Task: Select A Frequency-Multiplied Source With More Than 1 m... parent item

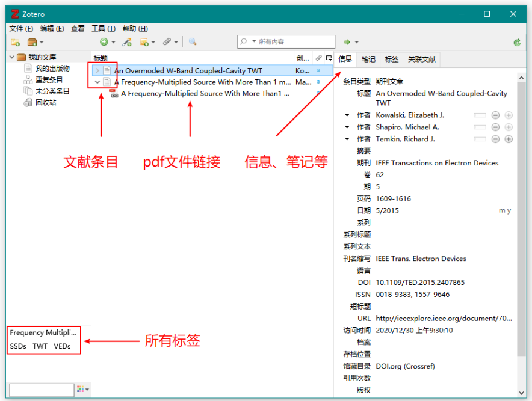Action: click(x=212, y=82)
